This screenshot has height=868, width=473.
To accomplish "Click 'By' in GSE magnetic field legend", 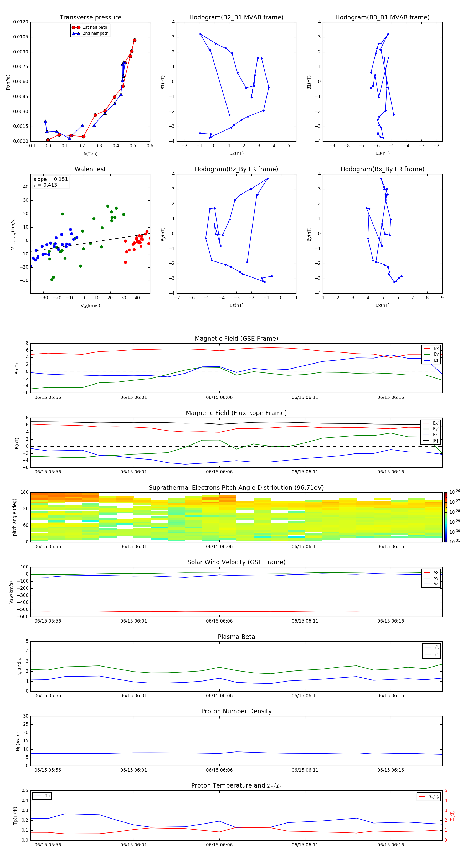I will coord(436,355).
